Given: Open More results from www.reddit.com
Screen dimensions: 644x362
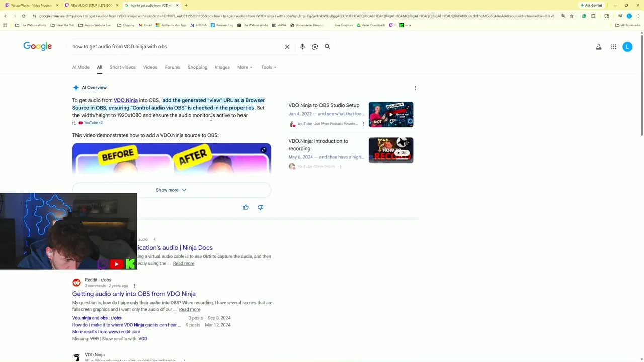Looking at the screenshot, I should tap(106, 332).
